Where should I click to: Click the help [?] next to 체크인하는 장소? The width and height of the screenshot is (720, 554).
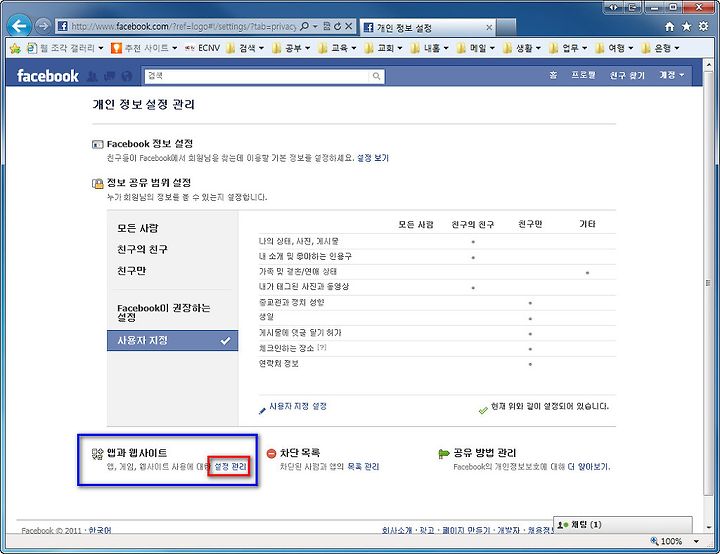tap(321, 348)
